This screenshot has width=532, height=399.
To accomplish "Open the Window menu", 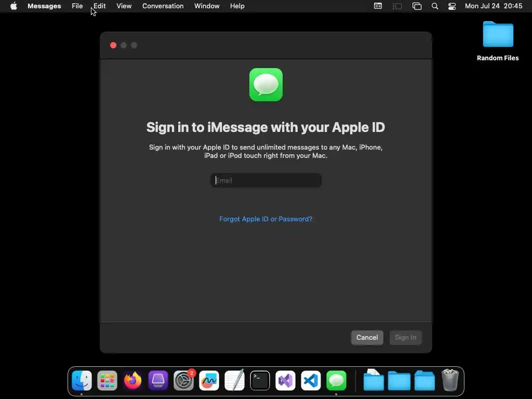I will (207, 6).
